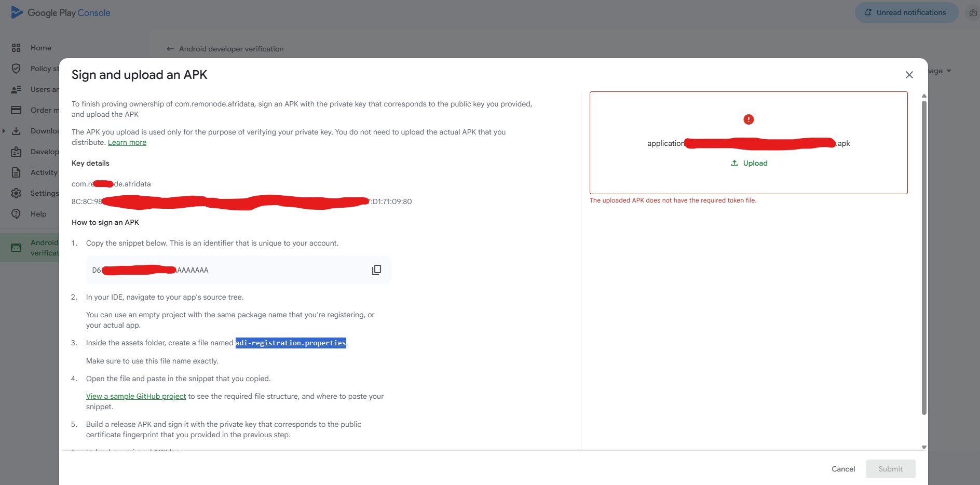
Task: Click the Developer page badge icon
Action: coord(16,152)
